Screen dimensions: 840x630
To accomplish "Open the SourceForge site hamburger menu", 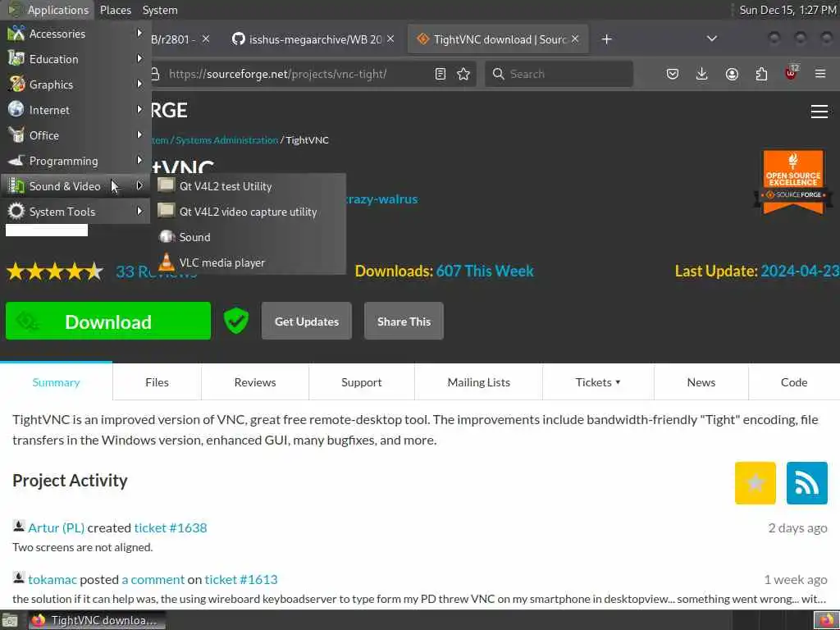I will click(x=819, y=112).
